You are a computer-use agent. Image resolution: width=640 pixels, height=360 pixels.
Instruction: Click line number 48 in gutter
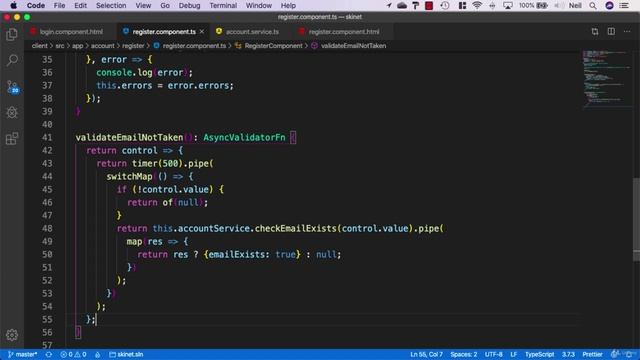pyautogui.click(x=47, y=229)
